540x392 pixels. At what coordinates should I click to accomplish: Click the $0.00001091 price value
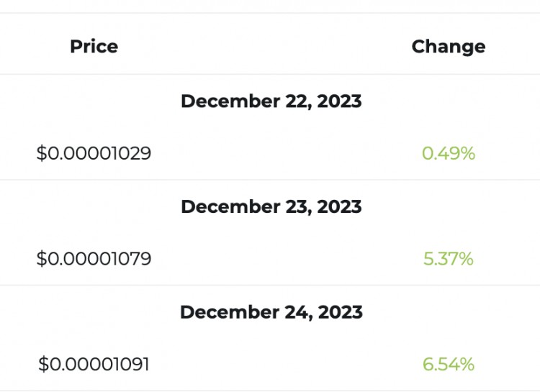click(x=94, y=365)
